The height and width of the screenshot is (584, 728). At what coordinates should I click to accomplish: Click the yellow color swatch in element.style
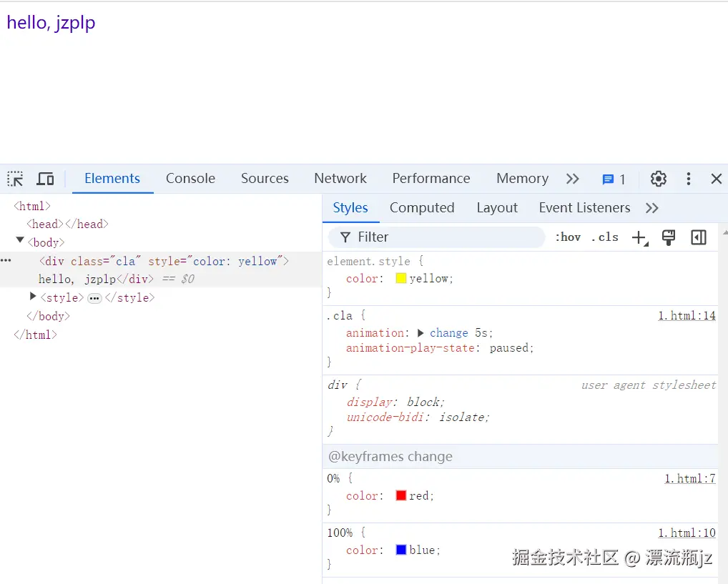pos(400,279)
